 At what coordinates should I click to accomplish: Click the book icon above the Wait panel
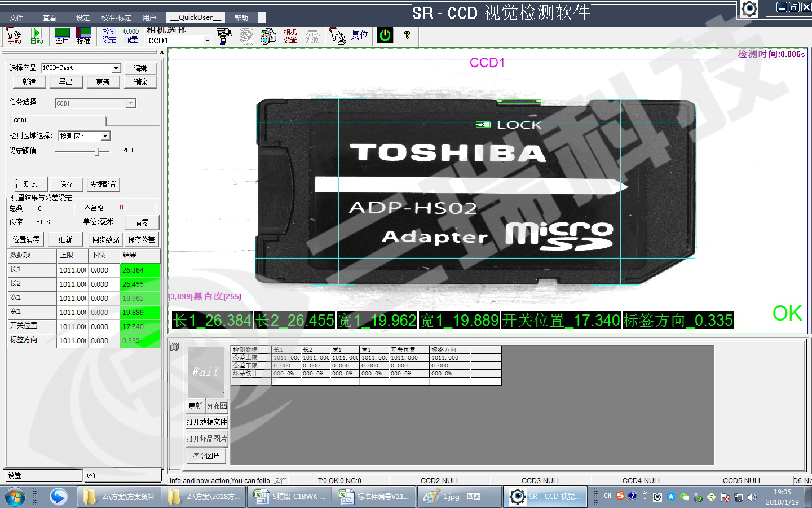(x=174, y=347)
